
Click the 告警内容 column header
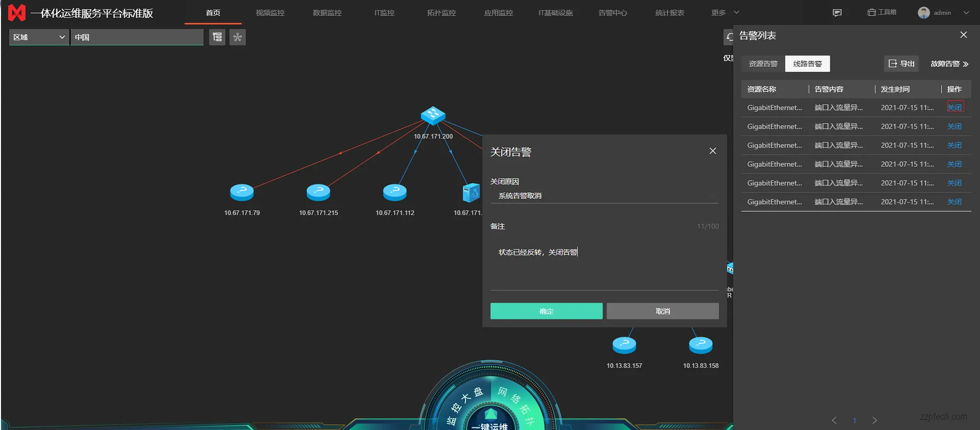(829, 89)
